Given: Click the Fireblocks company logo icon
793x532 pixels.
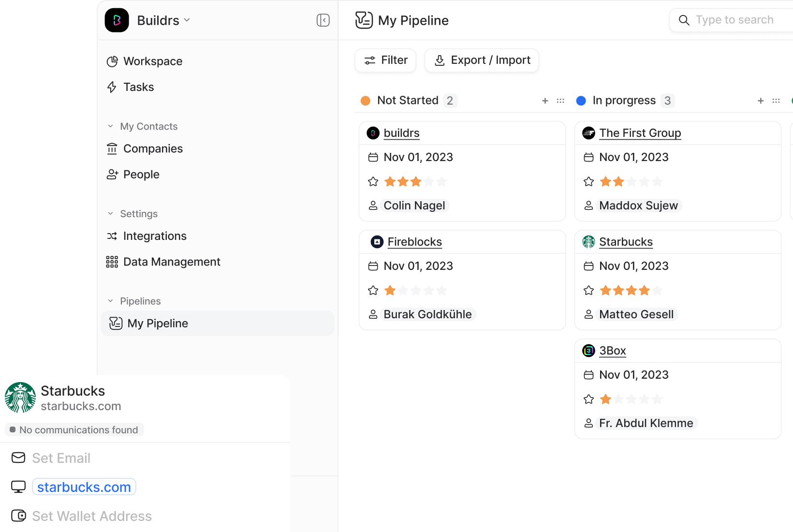Looking at the screenshot, I should pyautogui.click(x=377, y=242).
